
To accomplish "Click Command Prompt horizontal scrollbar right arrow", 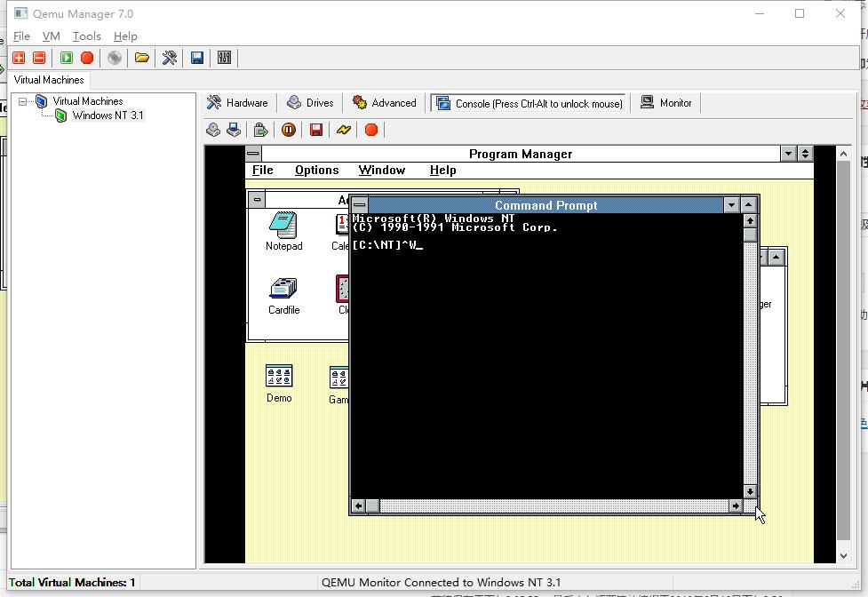I will pos(735,505).
